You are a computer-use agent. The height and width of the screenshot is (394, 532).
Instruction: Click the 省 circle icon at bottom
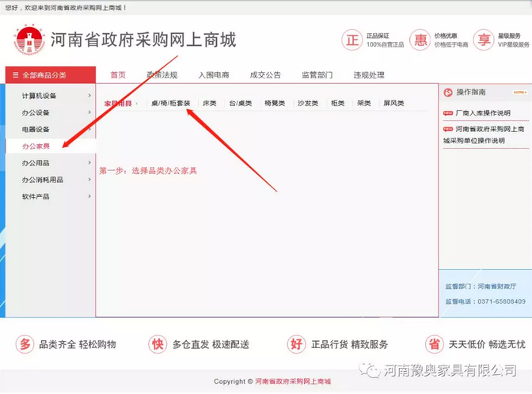pyautogui.click(x=435, y=344)
